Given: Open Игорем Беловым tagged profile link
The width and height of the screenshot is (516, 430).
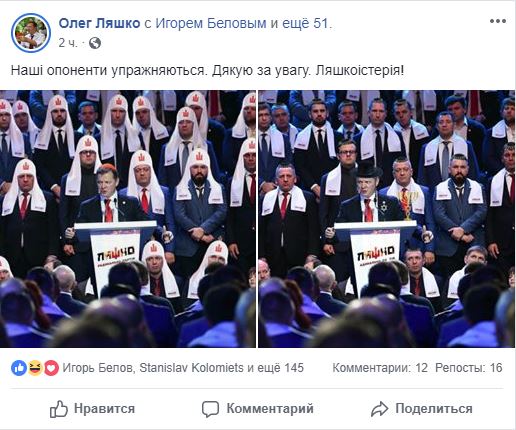Looking at the screenshot, I should click(x=211, y=24).
